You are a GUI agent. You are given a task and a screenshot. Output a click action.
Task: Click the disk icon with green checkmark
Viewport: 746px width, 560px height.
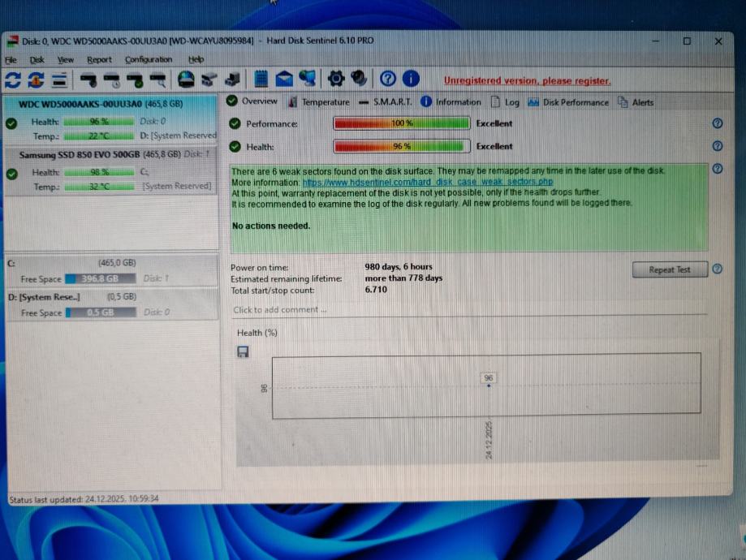click(135, 80)
